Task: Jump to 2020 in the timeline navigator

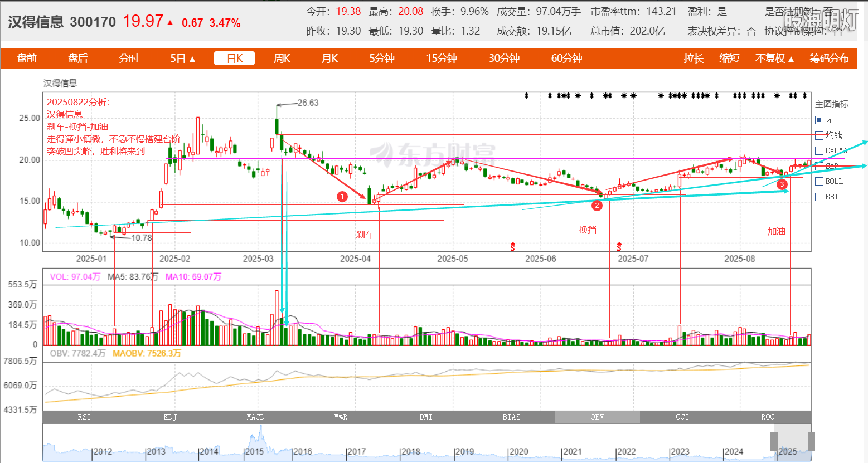Action: click(x=519, y=452)
